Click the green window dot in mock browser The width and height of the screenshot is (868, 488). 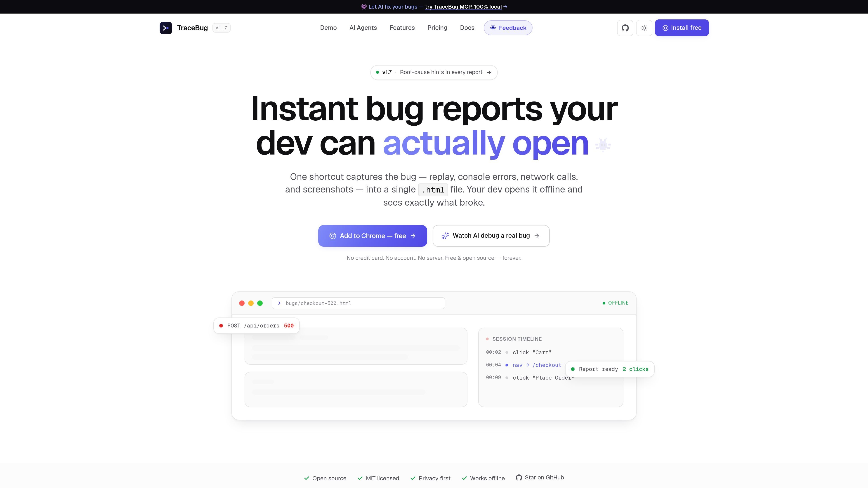click(260, 303)
